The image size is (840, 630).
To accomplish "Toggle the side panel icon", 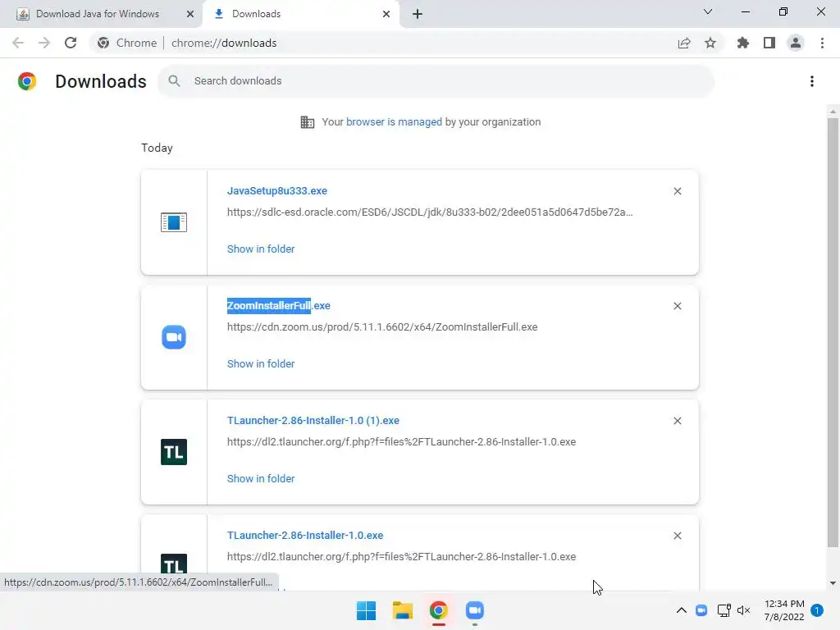I will click(x=769, y=43).
